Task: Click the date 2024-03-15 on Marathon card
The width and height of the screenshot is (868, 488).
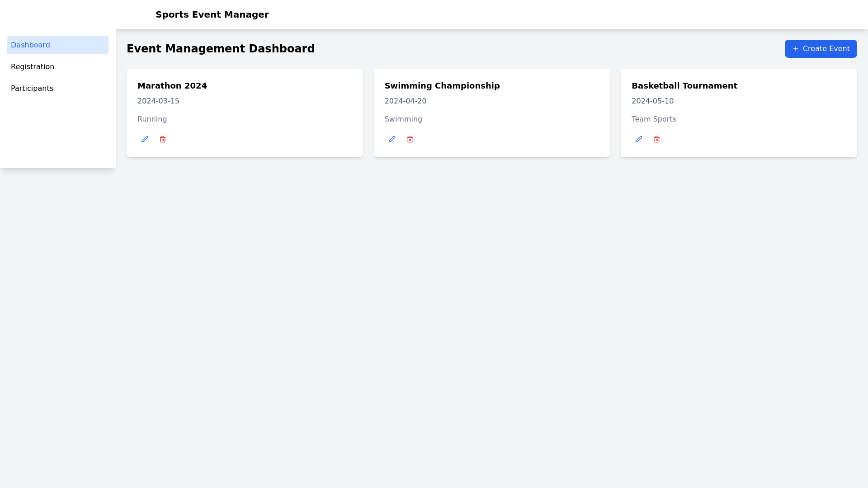Action: 158,101
